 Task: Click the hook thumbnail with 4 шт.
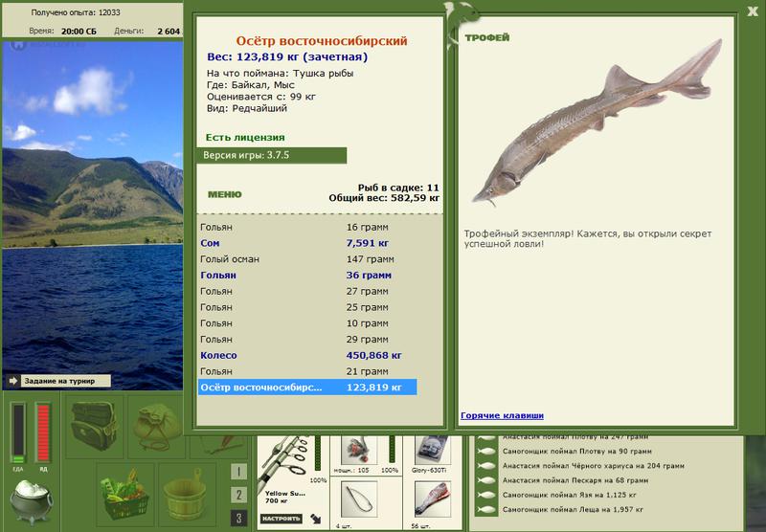tap(359, 499)
